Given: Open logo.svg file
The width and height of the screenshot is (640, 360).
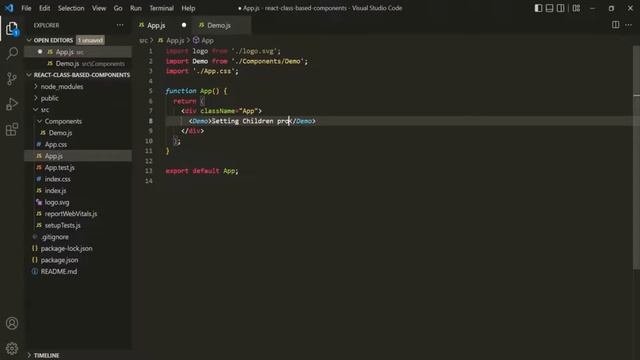Looking at the screenshot, I should pyautogui.click(x=57, y=202).
